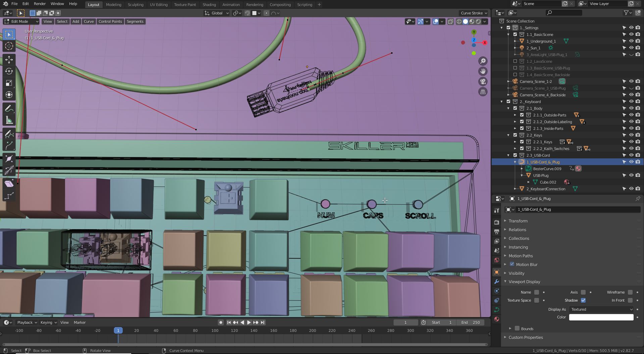Click the Segments header button
644x354 pixels.
(x=135, y=21)
